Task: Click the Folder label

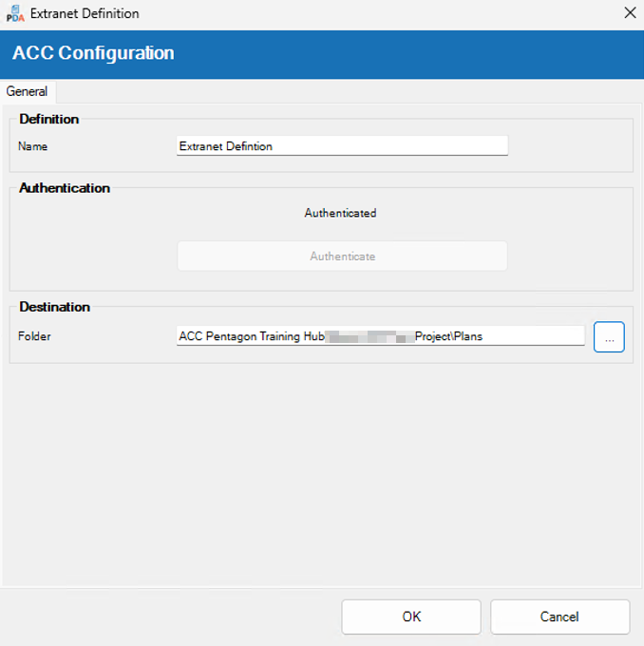Action: [x=35, y=336]
